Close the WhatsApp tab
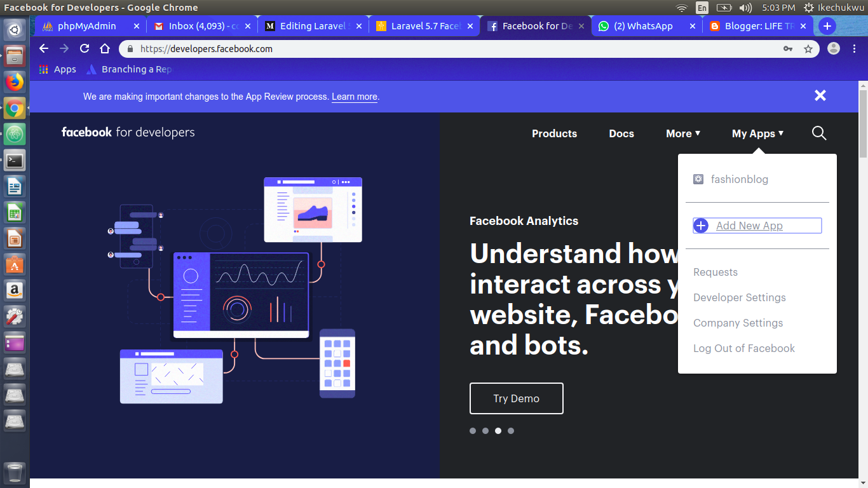Viewport: 868px width, 488px height. click(x=693, y=26)
